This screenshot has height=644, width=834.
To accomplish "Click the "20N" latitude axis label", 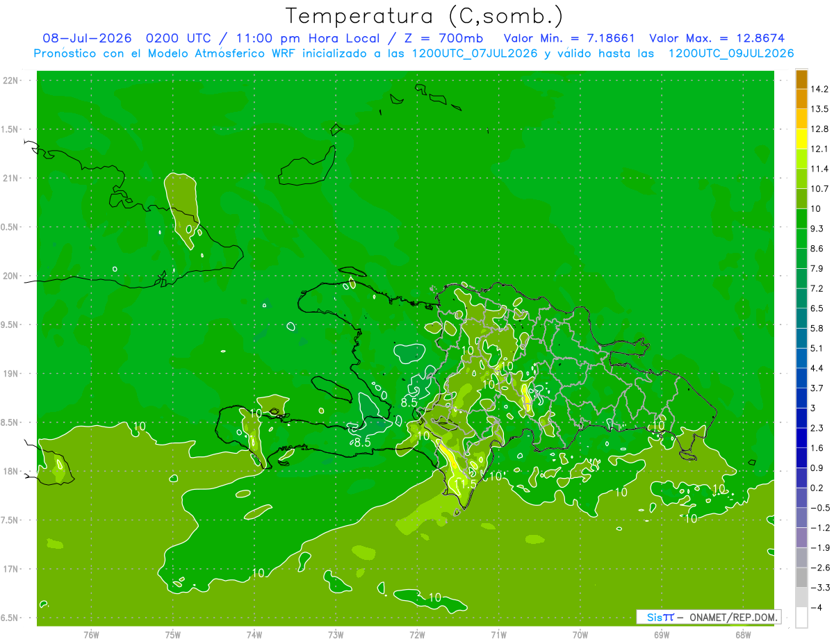I will coord(10,276).
